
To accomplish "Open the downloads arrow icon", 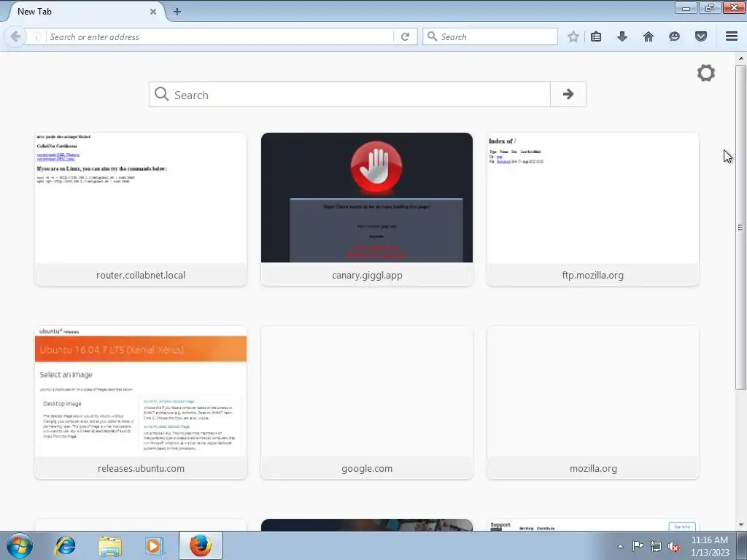I will tap(622, 36).
